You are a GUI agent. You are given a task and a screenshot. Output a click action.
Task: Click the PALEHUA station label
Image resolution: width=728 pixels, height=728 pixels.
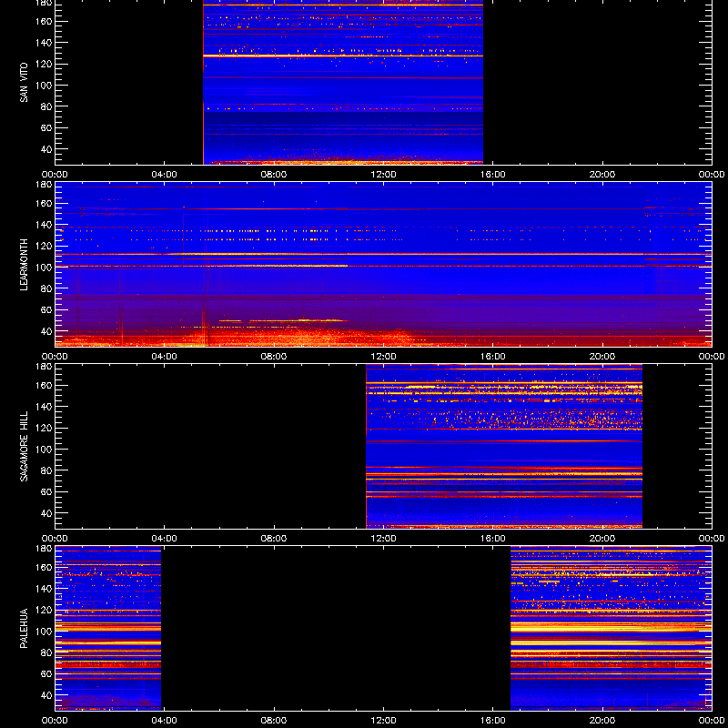[24, 628]
